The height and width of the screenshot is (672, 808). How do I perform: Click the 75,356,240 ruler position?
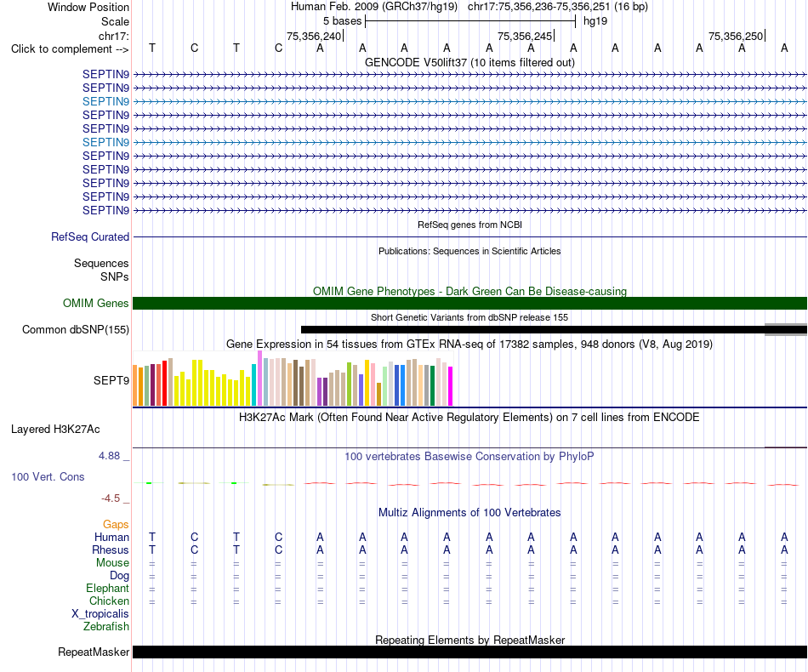pyautogui.click(x=314, y=36)
